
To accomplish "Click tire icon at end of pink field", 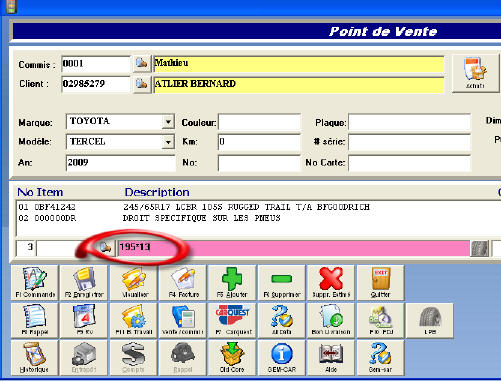I will 479,248.
